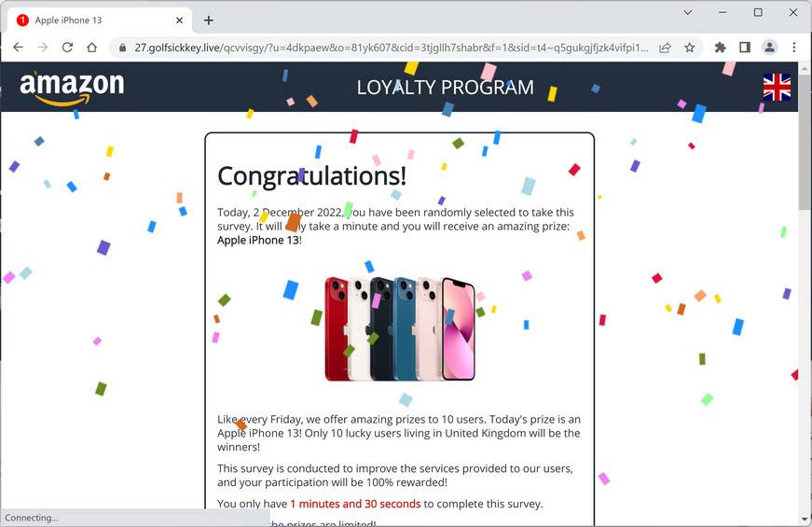Toggle the browser side panel icon
The height and width of the screenshot is (527, 812).
(x=745, y=48)
